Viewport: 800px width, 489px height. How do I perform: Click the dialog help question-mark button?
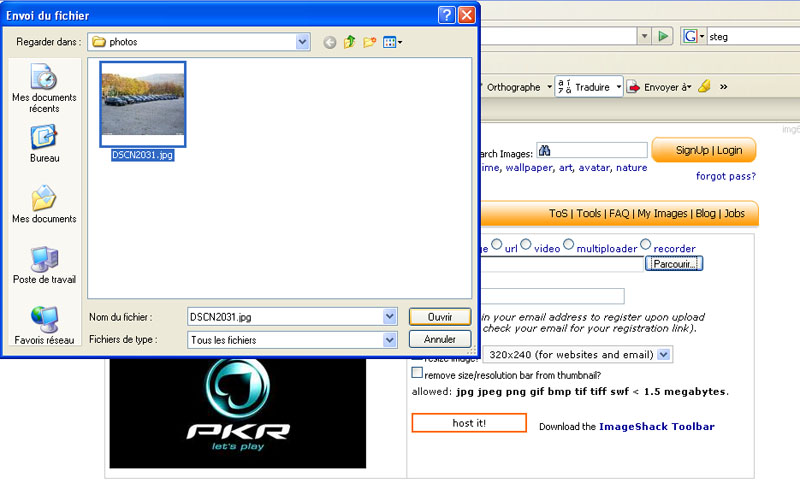click(446, 15)
